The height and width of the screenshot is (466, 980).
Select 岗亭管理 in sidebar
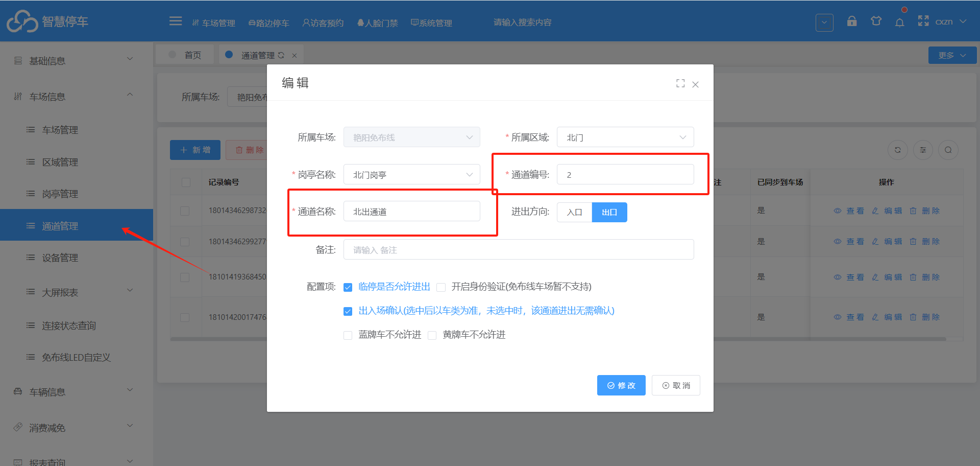[77, 193]
